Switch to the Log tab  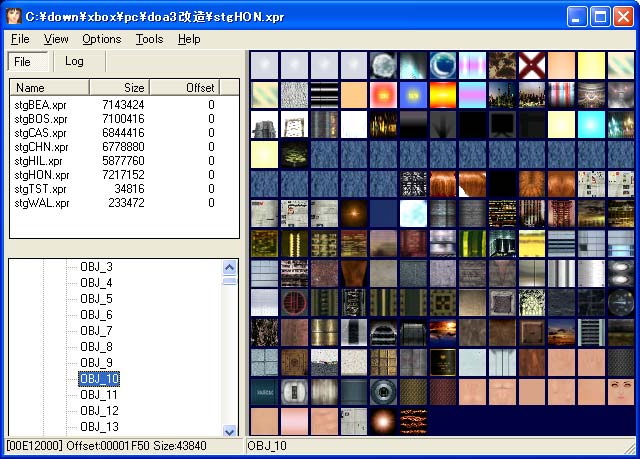coord(74,61)
